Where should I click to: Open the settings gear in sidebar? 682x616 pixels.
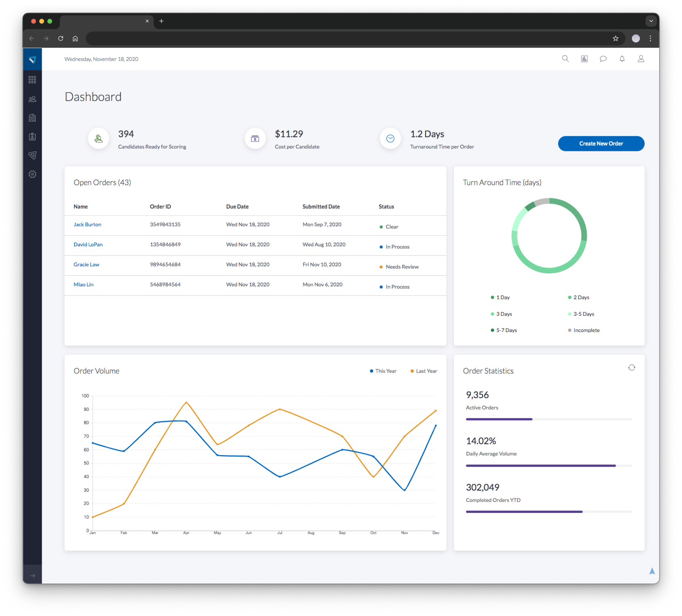click(32, 174)
